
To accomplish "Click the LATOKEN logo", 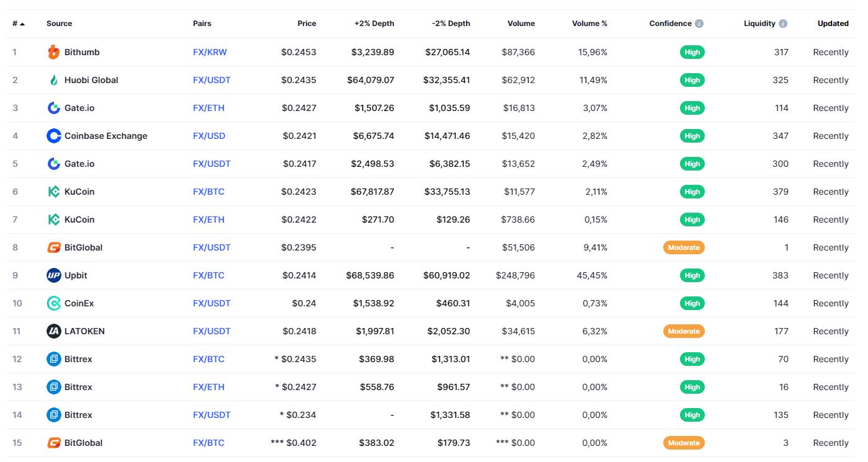I will pyautogui.click(x=54, y=331).
